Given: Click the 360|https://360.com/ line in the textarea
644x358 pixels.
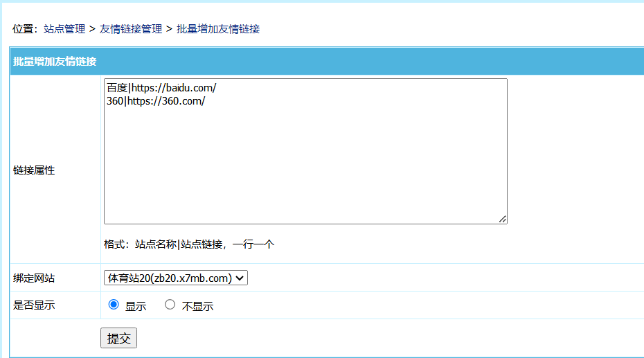Looking at the screenshot, I should click(156, 101).
